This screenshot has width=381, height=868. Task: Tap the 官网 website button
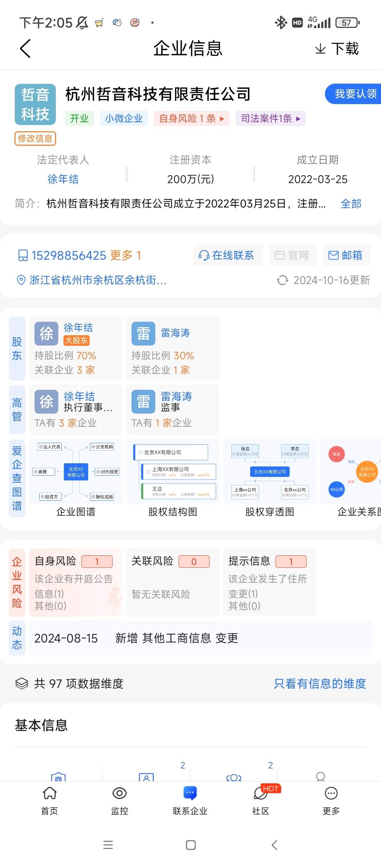tap(293, 255)
